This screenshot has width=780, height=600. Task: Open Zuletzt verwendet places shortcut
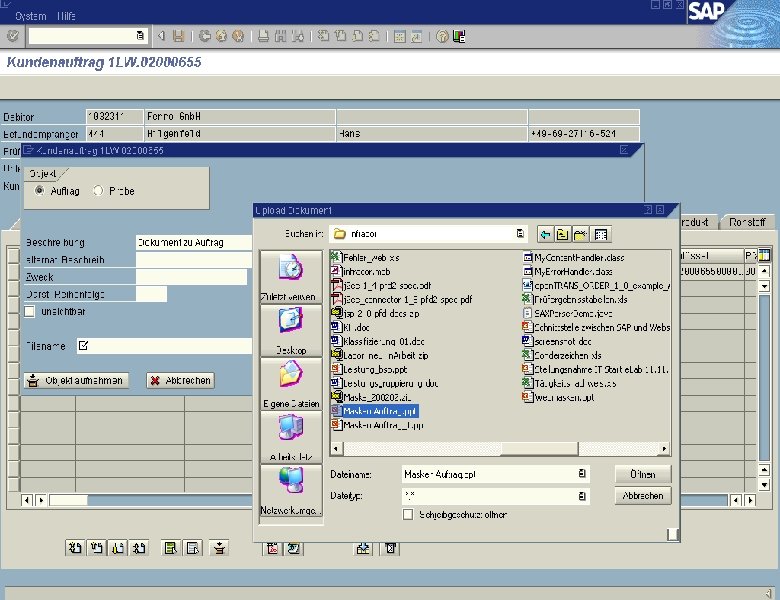coord(291,277)
